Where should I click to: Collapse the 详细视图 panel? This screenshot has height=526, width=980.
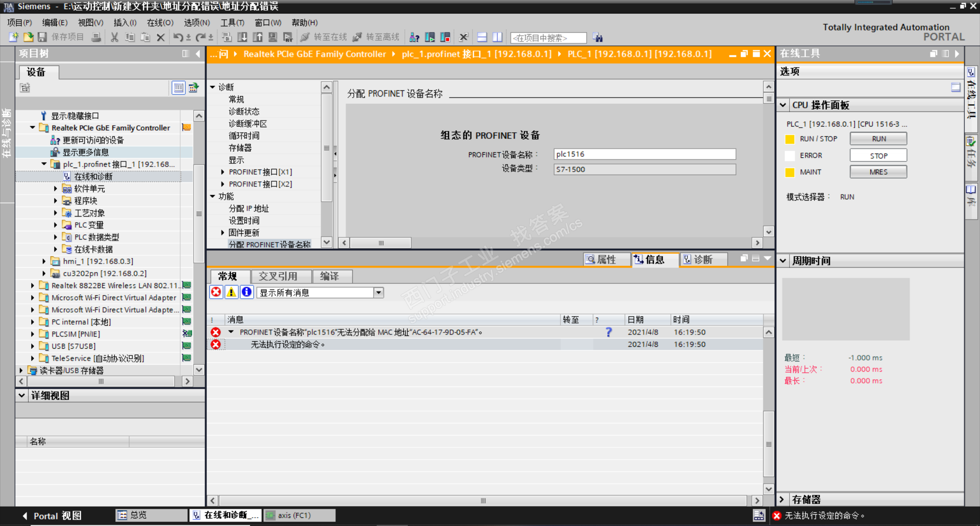click(22, 395)
